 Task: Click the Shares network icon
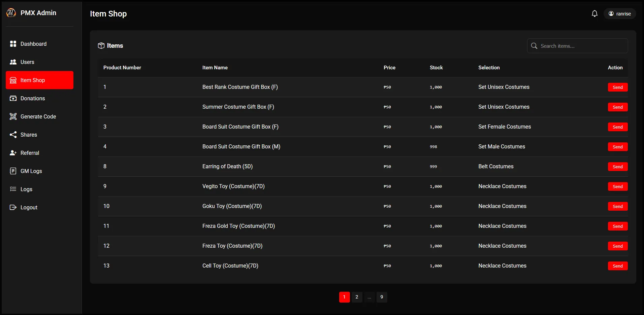click(x=13, y=135)
